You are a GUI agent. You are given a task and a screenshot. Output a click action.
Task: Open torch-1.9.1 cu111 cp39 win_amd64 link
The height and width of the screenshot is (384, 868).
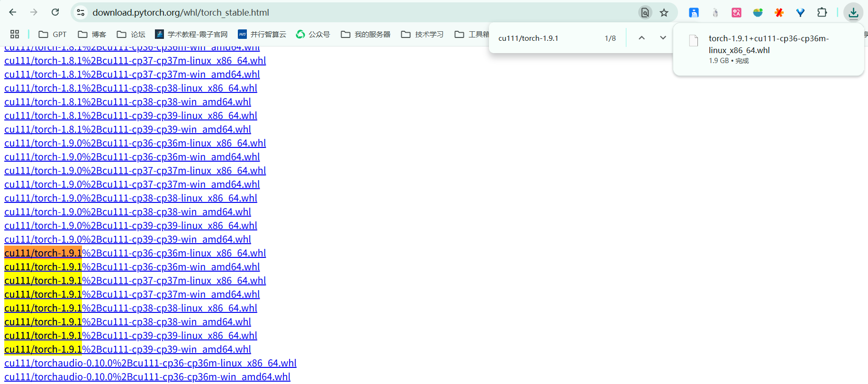pyautogui.click(x=128, y=349)
